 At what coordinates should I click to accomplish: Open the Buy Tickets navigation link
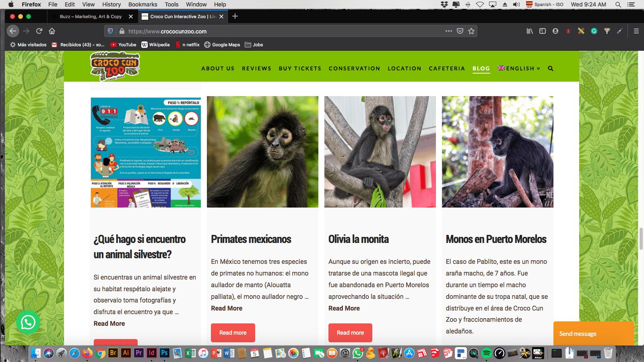click(300, 68)
